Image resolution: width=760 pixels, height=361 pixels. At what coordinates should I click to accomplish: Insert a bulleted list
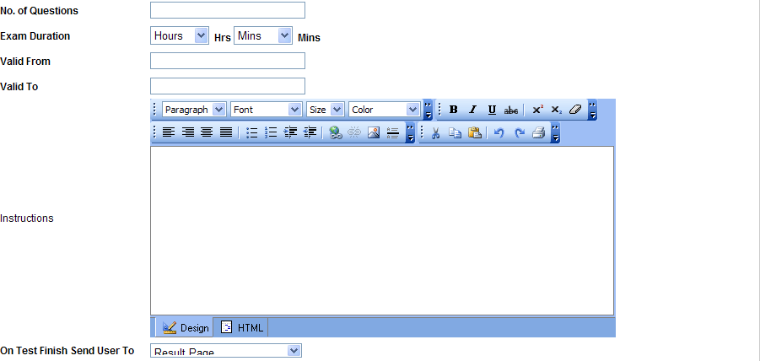[x=252, y=132]
